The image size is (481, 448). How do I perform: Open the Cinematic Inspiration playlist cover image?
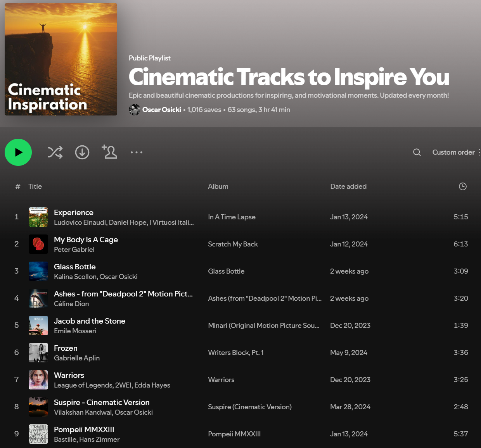[x=61, y=59]
